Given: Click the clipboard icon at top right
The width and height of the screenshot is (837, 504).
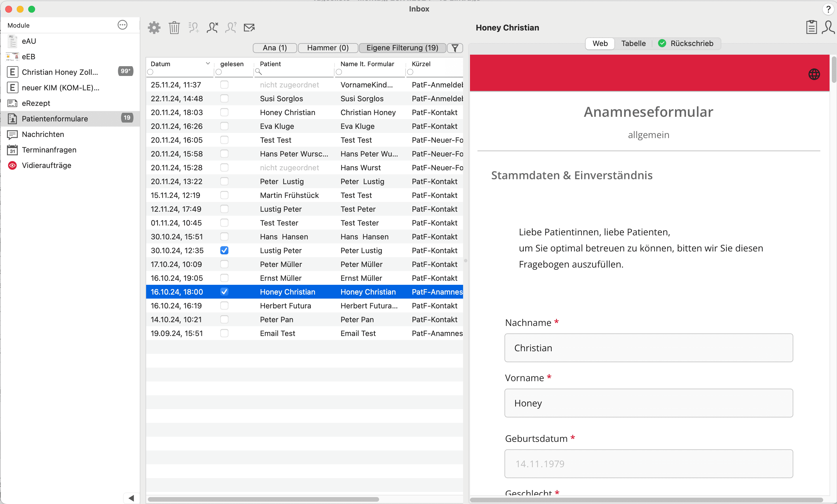Looking at the screenshot, I should [811, 27].
